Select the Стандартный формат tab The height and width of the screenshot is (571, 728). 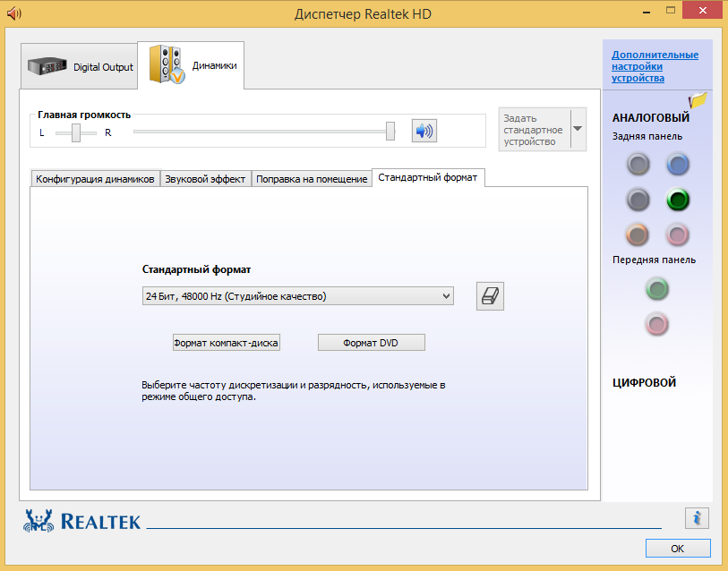[x=428, y=178]
